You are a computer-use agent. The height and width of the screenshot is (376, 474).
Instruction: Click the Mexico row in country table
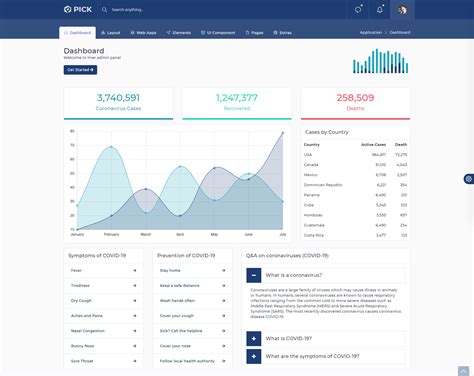point(355,175)
